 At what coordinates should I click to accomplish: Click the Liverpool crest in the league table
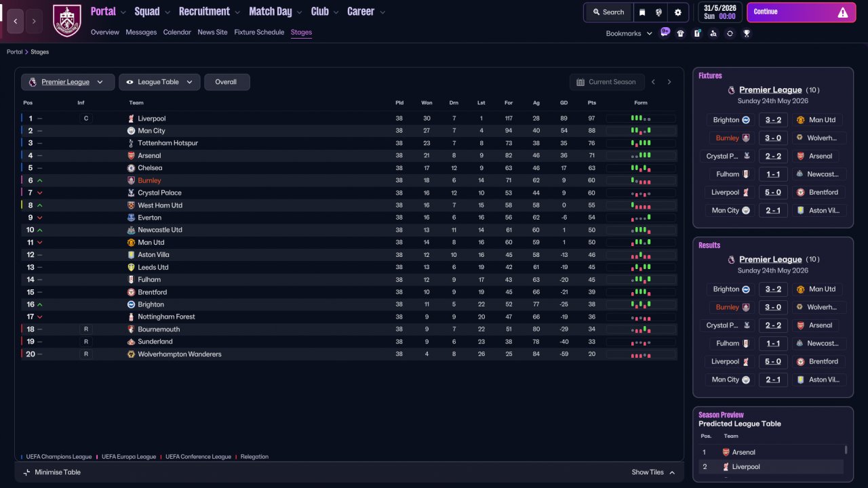(131, 119)
